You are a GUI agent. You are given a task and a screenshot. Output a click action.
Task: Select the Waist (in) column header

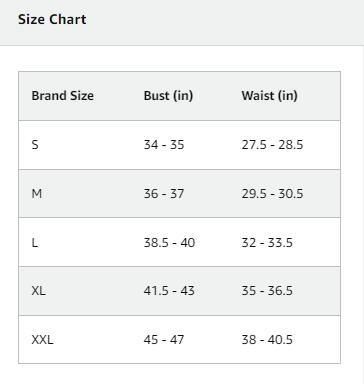[269, 96]
